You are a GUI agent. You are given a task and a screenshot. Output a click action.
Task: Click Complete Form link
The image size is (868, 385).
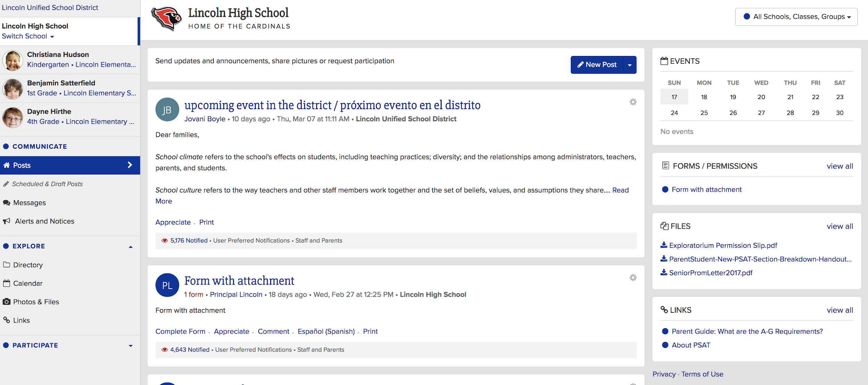click(x=180, y=331)
